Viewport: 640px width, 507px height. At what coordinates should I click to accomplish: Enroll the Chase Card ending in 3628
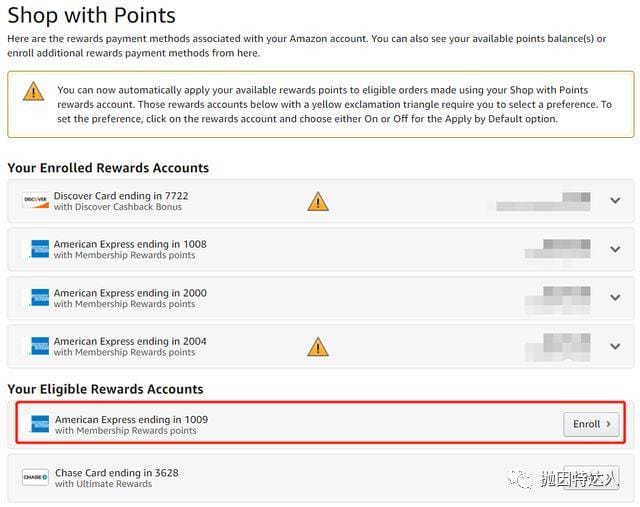591,478
